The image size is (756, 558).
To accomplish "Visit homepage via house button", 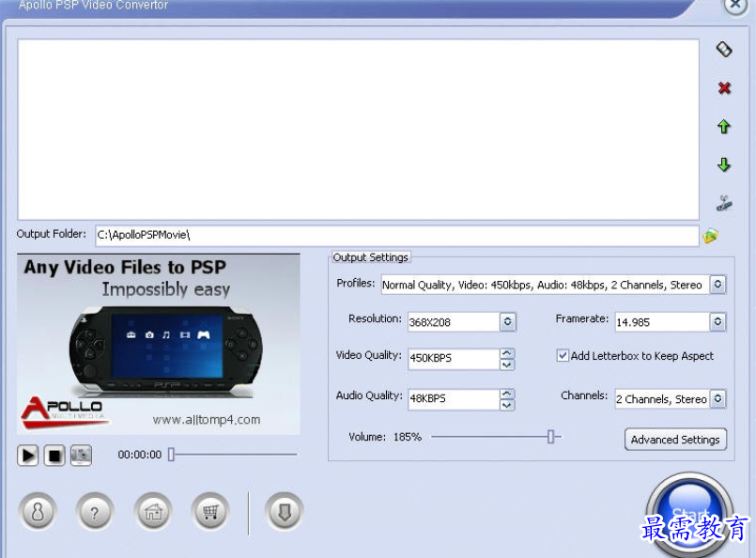I will point(153,512).
